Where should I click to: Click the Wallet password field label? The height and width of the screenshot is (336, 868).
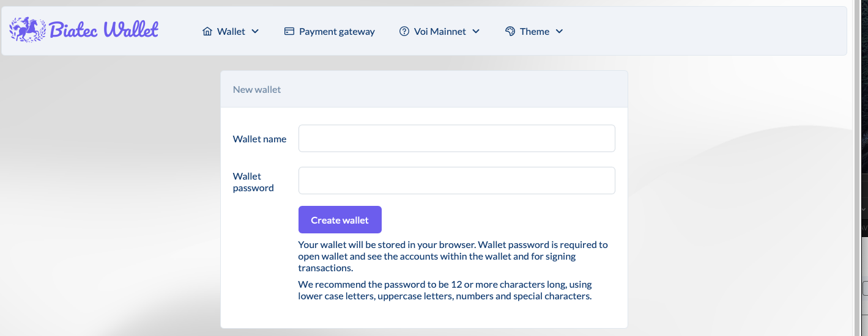(x=253, y=182)
